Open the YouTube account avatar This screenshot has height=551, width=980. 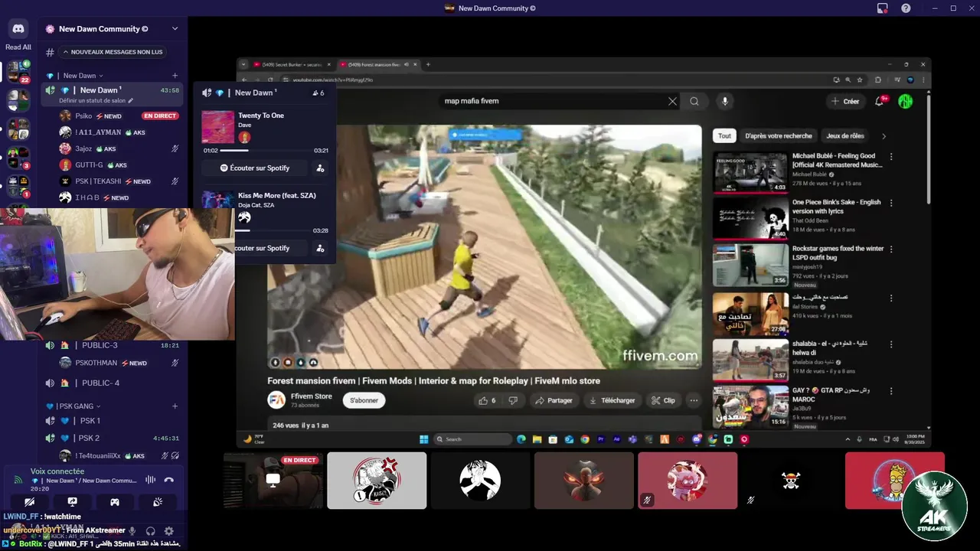click(906, 101)
